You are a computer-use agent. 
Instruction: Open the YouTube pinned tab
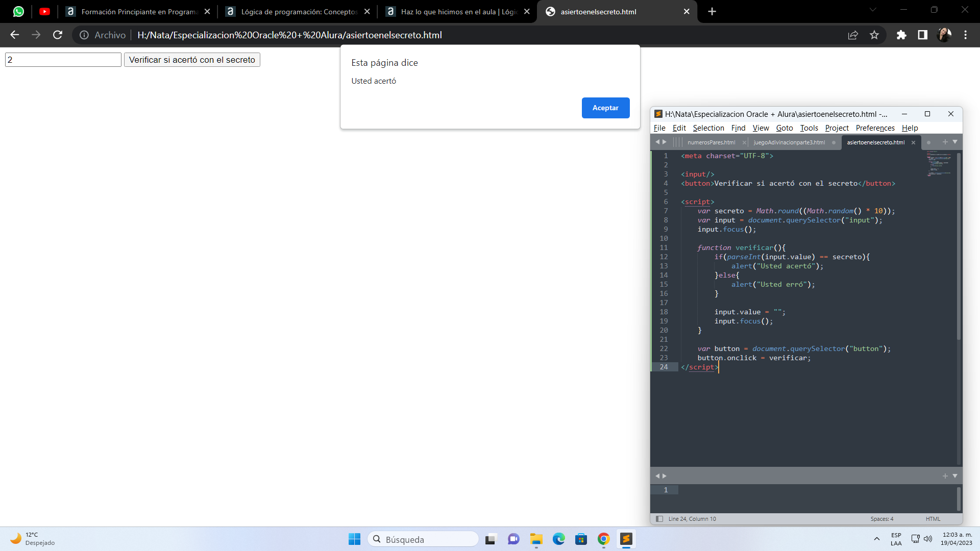pos(44,11)
